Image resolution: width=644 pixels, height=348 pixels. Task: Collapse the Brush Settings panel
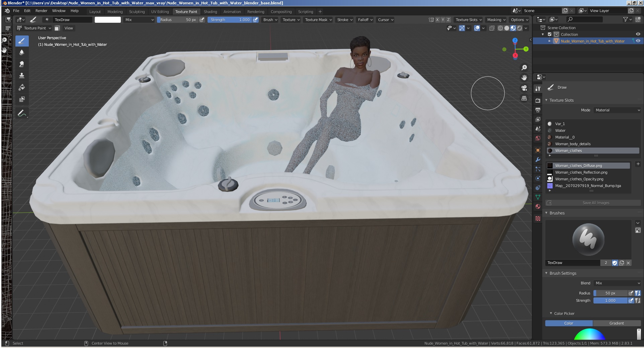(546, 273)
